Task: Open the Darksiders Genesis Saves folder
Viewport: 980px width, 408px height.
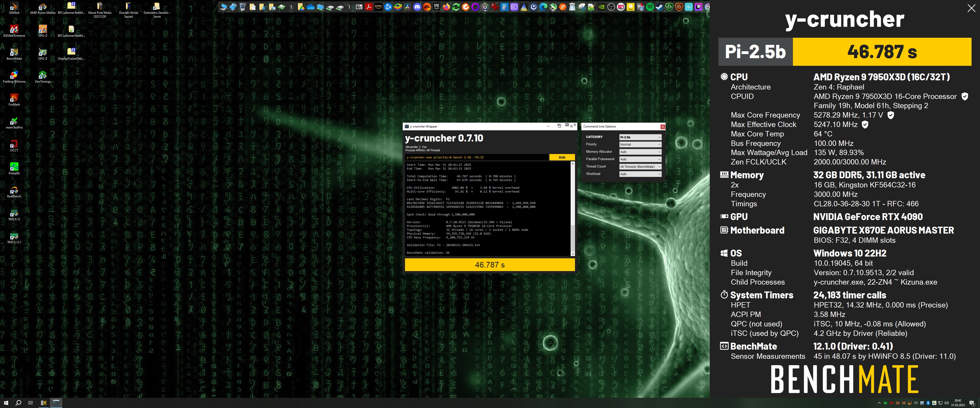Action: pyautogui.click(x=157, y=9)
